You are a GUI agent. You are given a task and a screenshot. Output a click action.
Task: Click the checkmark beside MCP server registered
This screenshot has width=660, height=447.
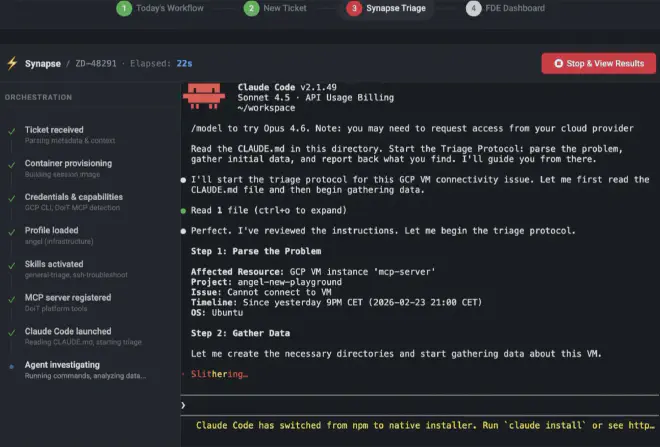12,299
